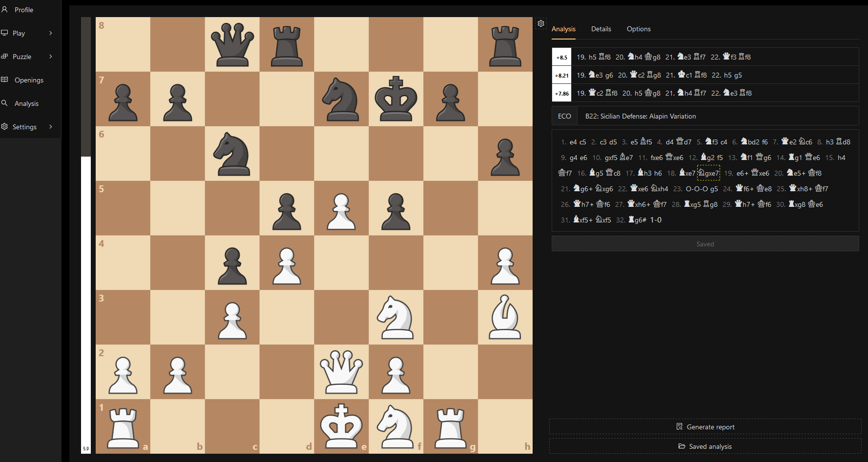This screenshot has height=462, width=868.
Task: Click 'B22: Sicilian Defense: Alapin Variation' opening name
Action: [x=641, y=116]
